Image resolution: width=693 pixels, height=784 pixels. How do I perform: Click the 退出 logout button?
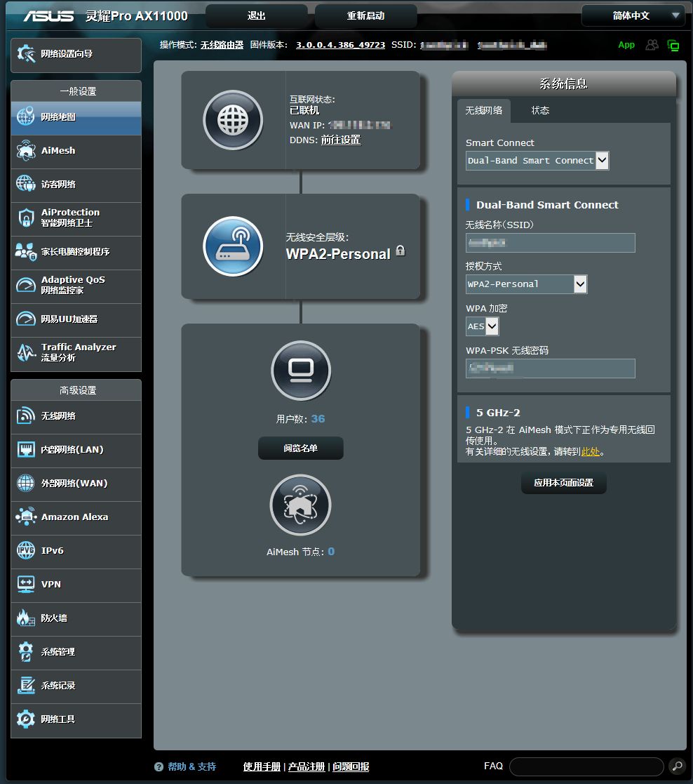tap(256, 15)
